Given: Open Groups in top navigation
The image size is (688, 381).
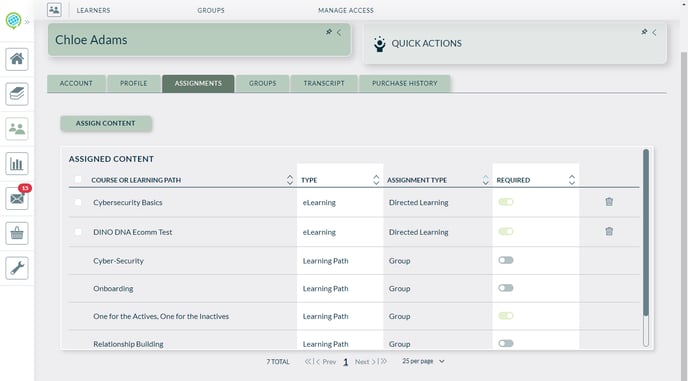Looking at the screenshot, I should point(211,10).
